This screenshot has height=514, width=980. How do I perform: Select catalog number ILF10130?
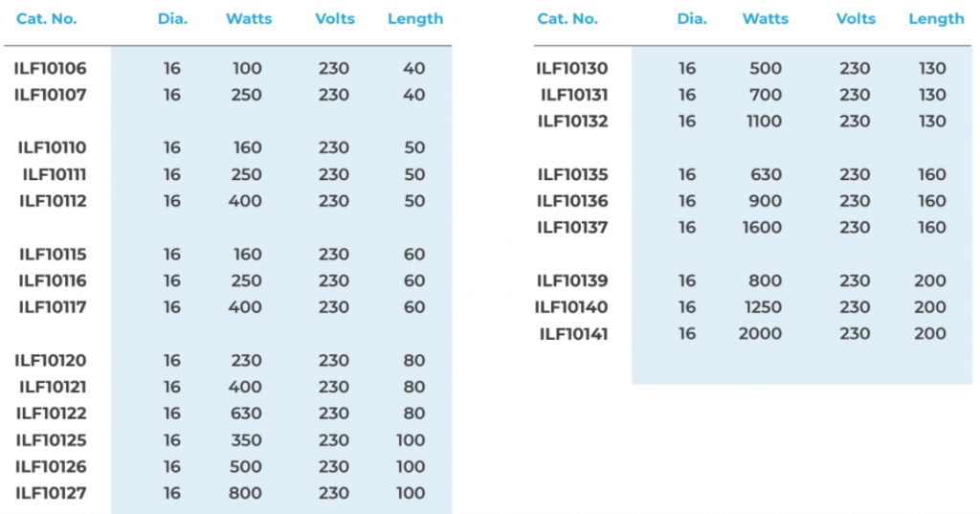572,68
